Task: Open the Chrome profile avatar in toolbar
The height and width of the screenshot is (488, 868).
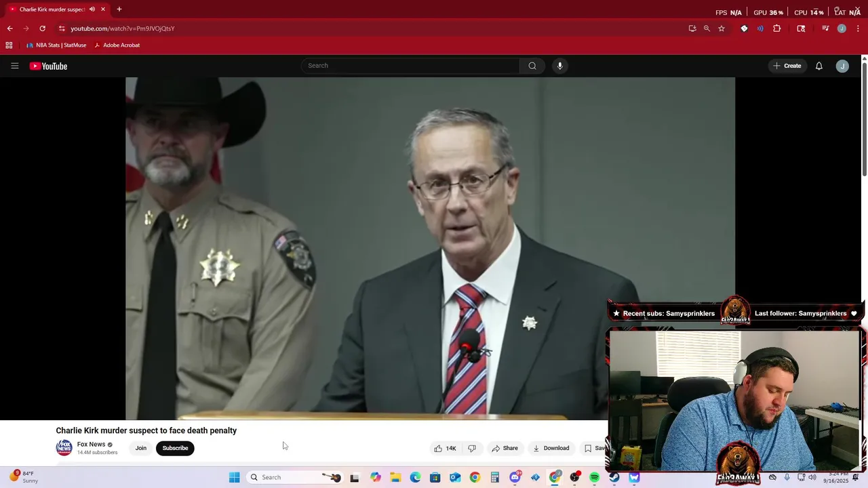Action: tap(842, 28)
